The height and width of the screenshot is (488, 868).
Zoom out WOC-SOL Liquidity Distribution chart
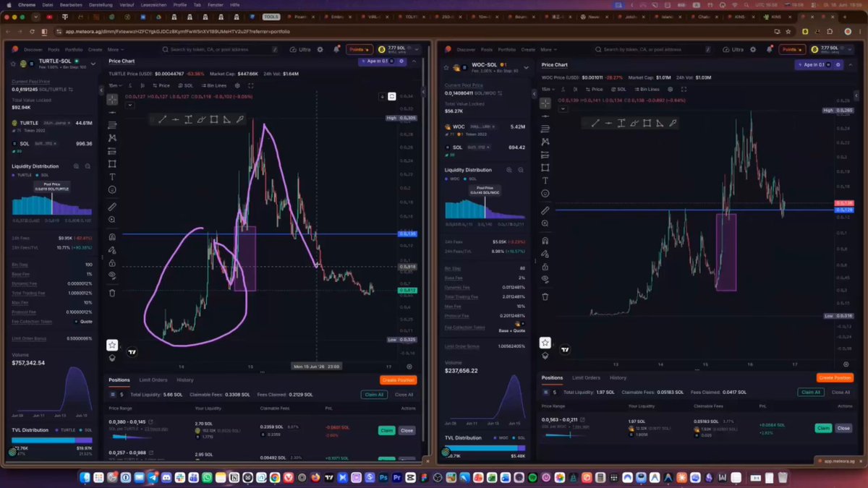[x=521, y=170]
